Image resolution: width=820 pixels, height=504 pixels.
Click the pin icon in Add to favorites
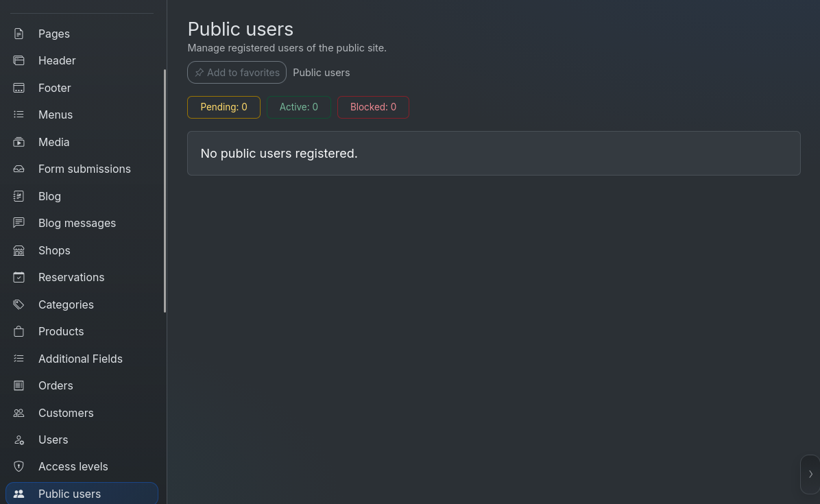point(200,73)
